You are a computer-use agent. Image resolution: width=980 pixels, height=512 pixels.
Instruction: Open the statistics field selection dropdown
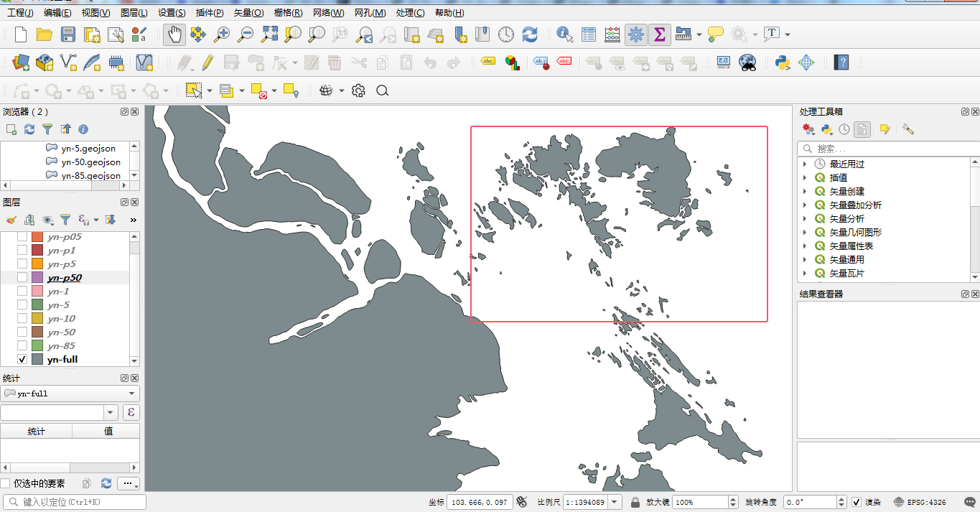(x=111, y=412)
